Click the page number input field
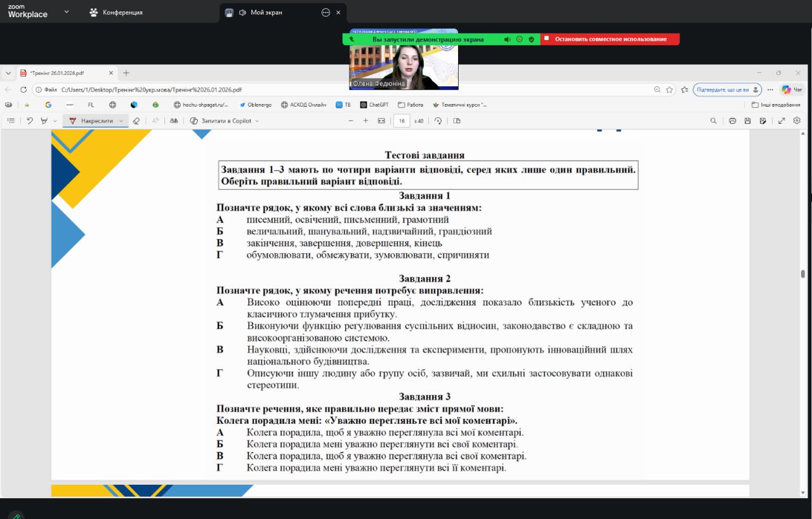812x519 pixels. [402, 121]
